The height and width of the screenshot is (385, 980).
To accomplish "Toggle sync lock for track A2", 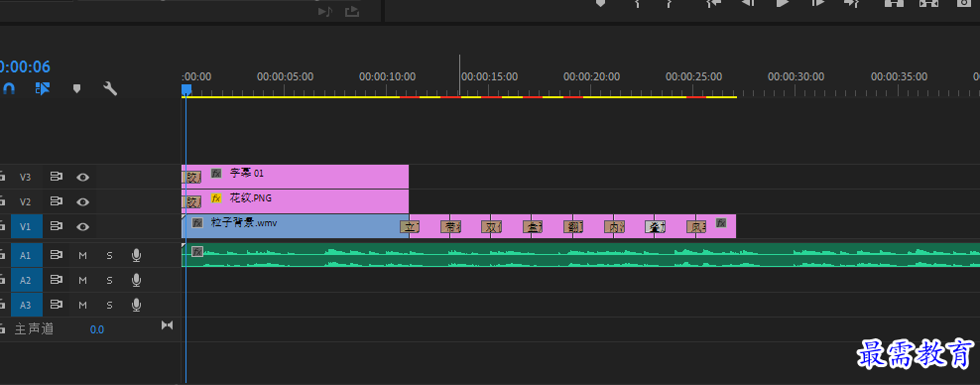I will pyautogui.click(x=57, y=280).
